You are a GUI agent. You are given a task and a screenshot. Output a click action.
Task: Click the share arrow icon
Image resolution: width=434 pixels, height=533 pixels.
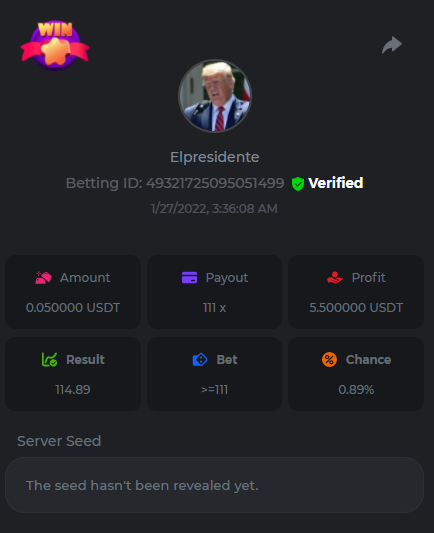(x=392, y=45)
